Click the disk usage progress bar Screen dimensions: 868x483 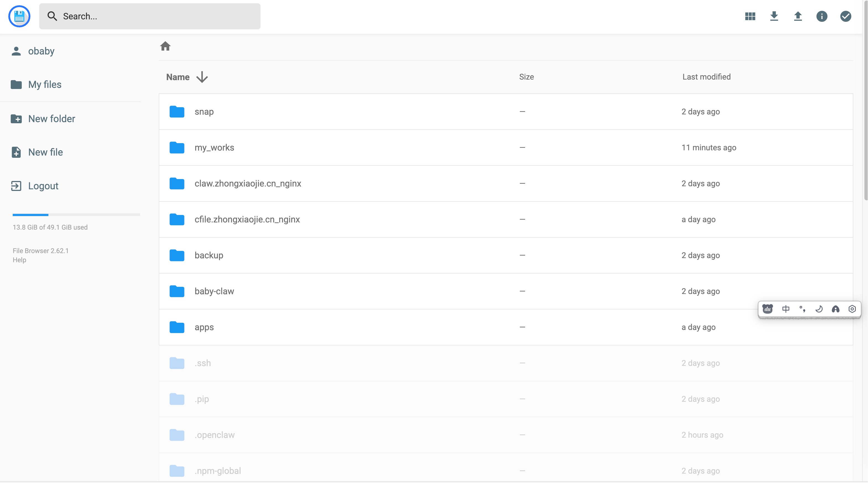(76, 214)
